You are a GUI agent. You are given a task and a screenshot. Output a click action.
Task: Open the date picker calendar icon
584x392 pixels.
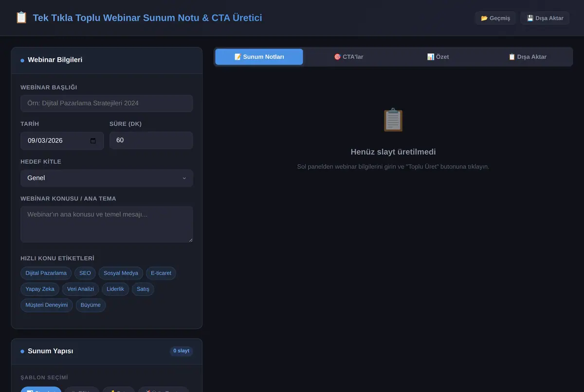[93, 141]
